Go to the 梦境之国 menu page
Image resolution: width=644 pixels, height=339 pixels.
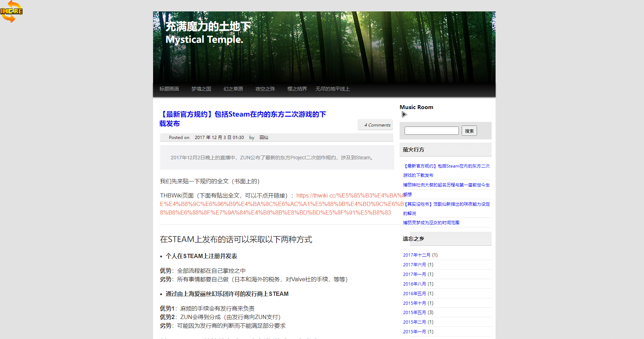201,89
